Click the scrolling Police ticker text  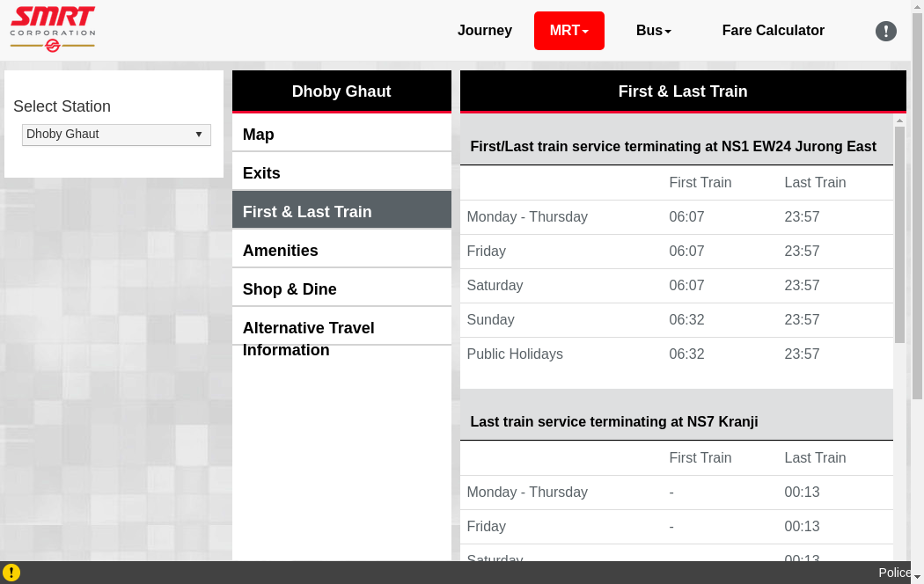(x=894, y=573)
